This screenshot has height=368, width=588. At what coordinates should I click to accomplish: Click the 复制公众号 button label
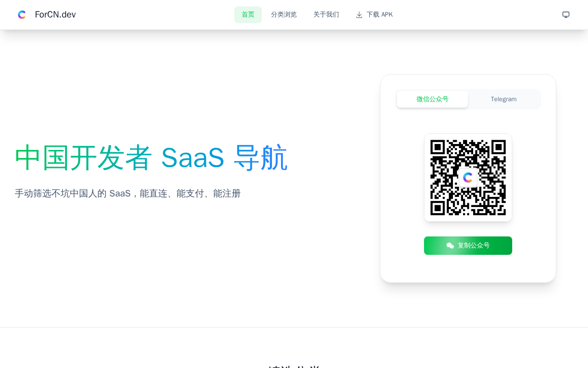[474, 246]
